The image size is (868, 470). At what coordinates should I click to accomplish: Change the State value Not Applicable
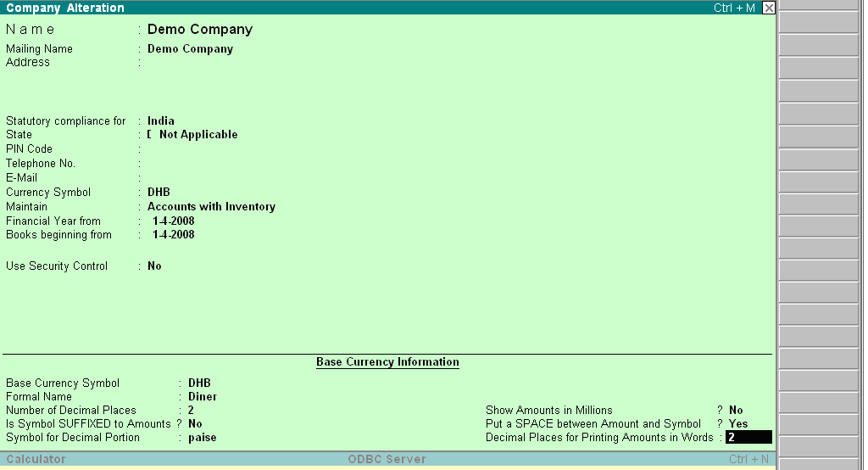pos(198,135)
